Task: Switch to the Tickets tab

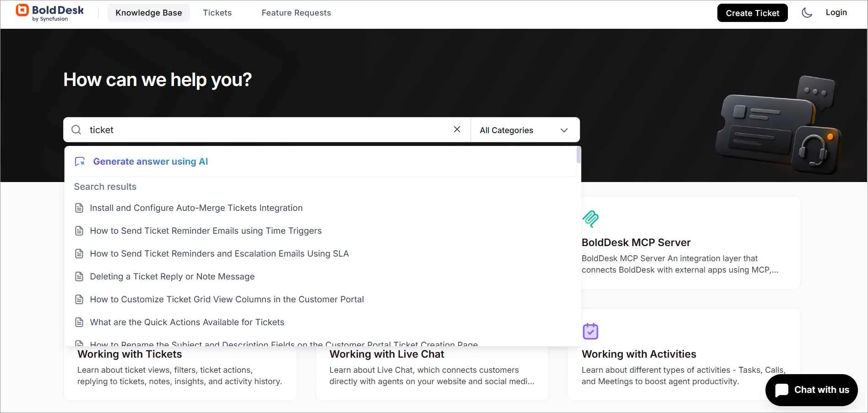Action: [217, 13]
